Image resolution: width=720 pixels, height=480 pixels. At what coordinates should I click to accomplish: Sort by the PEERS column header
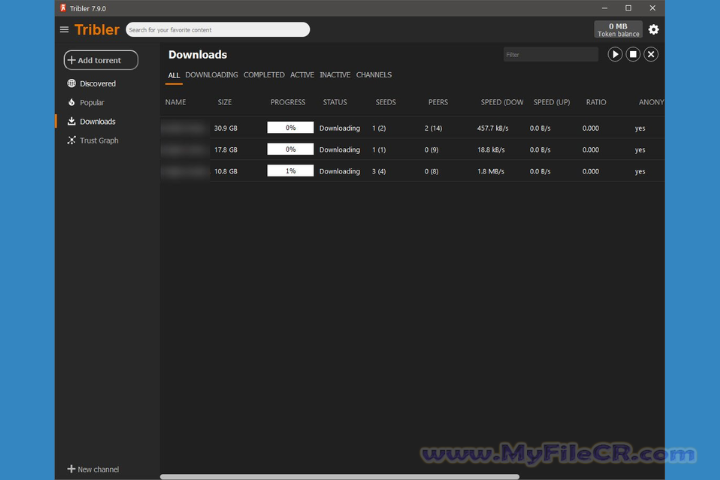click(x=438, y=102)
